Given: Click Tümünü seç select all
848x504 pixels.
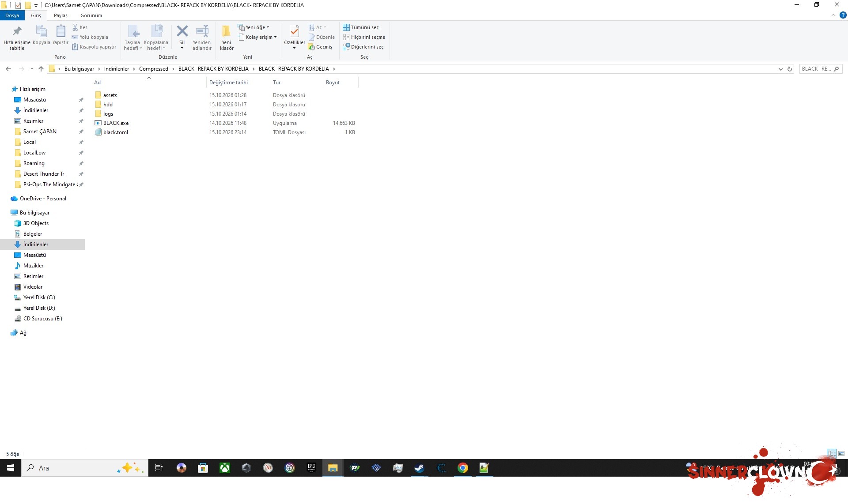Looking at the screenshot, I should (x=361, y=27).
